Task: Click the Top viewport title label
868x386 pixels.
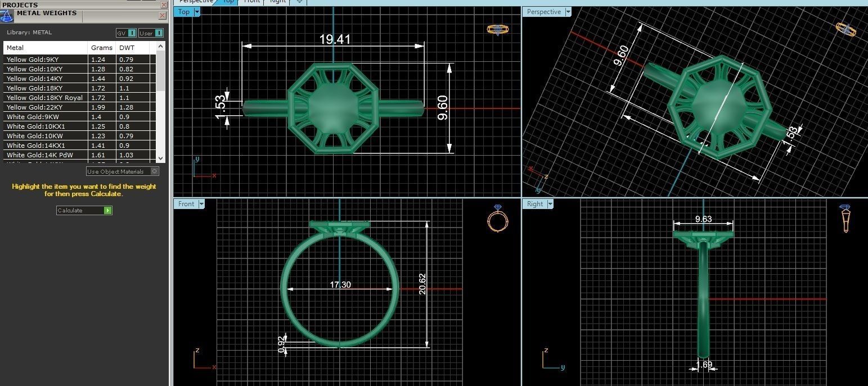Action: (184, 12)
